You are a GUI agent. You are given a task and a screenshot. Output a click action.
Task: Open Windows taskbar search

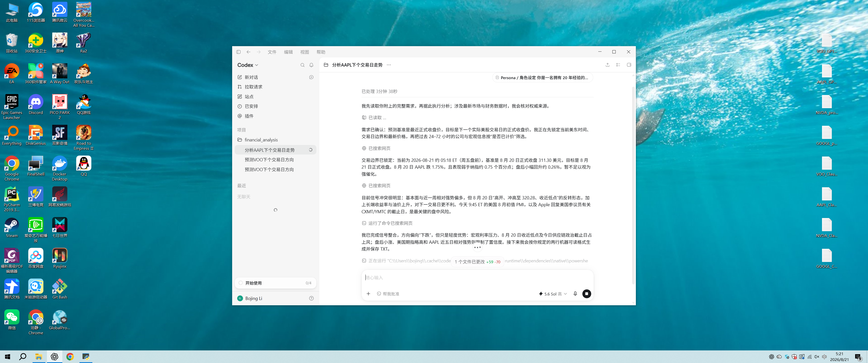click(22, 357)
